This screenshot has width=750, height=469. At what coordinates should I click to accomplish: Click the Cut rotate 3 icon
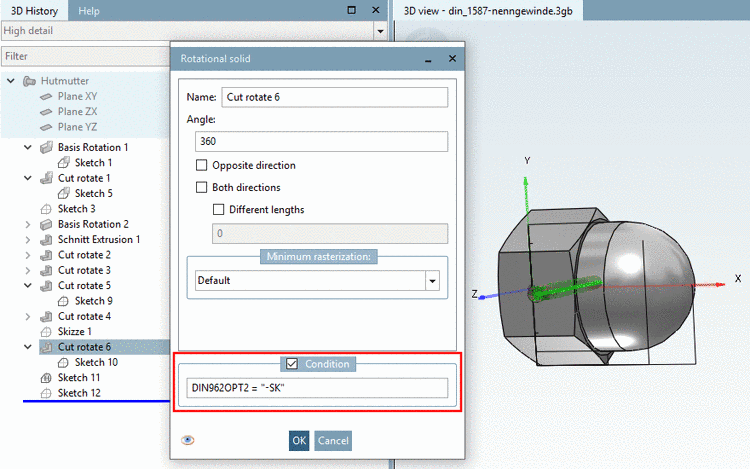point(46,270)
